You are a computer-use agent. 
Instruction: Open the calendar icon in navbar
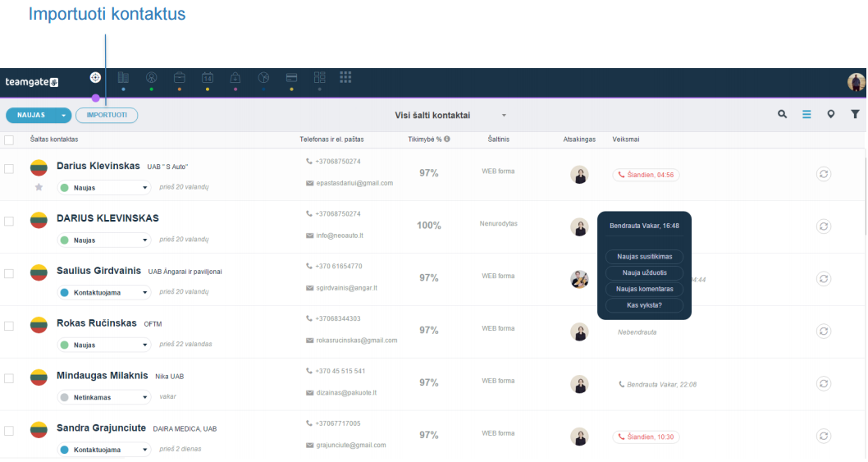coord(208,78)
